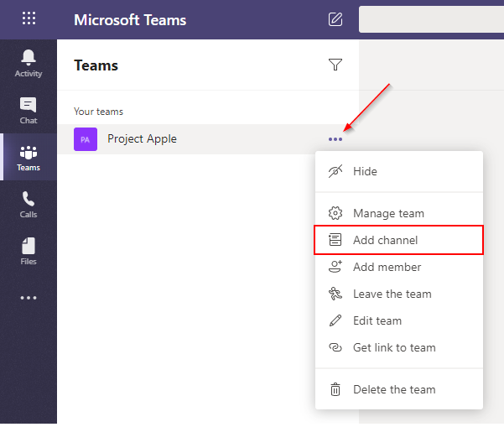Image resolution: width=504 pixels, height=427 pixels.
Task: Click the filter teams funnel icon
Action: [335, 65]
